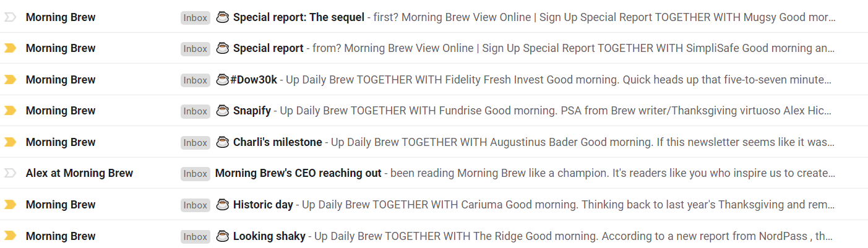Screen dimensions: 868x248
Task: Select sender 'Alex at Morning Brew'
Action: [79, 173]
